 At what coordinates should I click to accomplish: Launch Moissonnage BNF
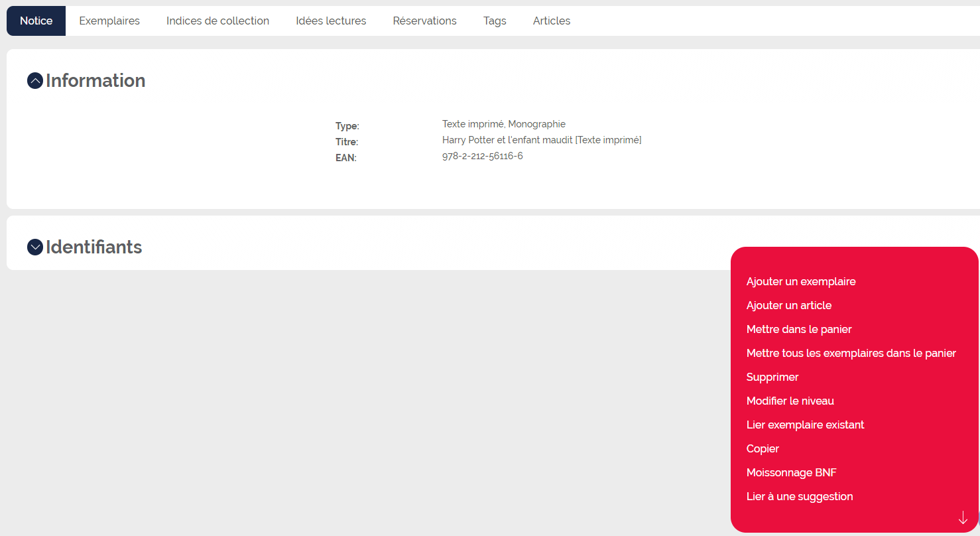coord(792,472)
